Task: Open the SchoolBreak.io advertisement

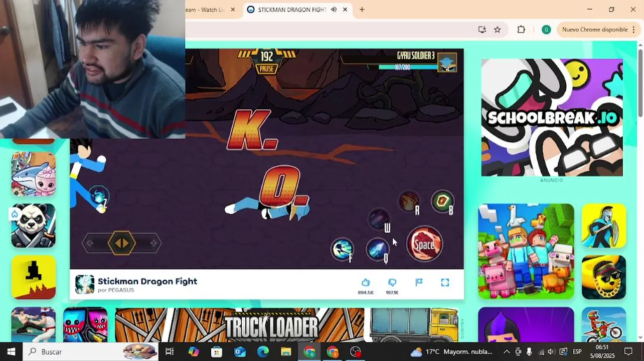Action: click(552, 117)
